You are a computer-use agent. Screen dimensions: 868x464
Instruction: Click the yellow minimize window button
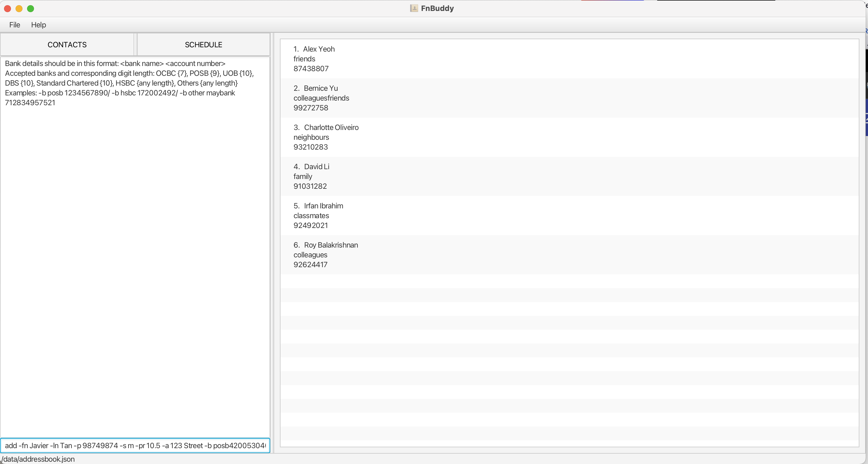pos(19,8)
